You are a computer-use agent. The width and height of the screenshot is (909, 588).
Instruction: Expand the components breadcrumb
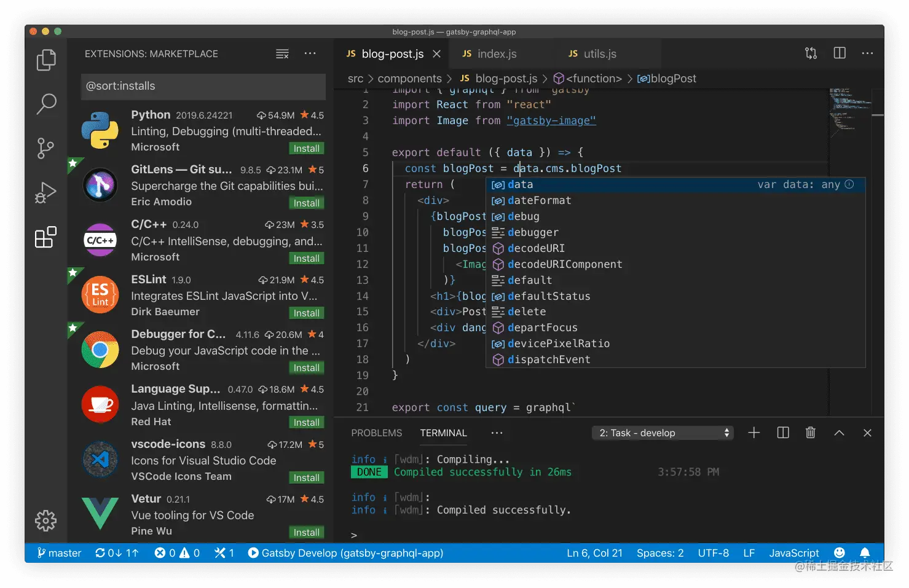click(409, 79)
